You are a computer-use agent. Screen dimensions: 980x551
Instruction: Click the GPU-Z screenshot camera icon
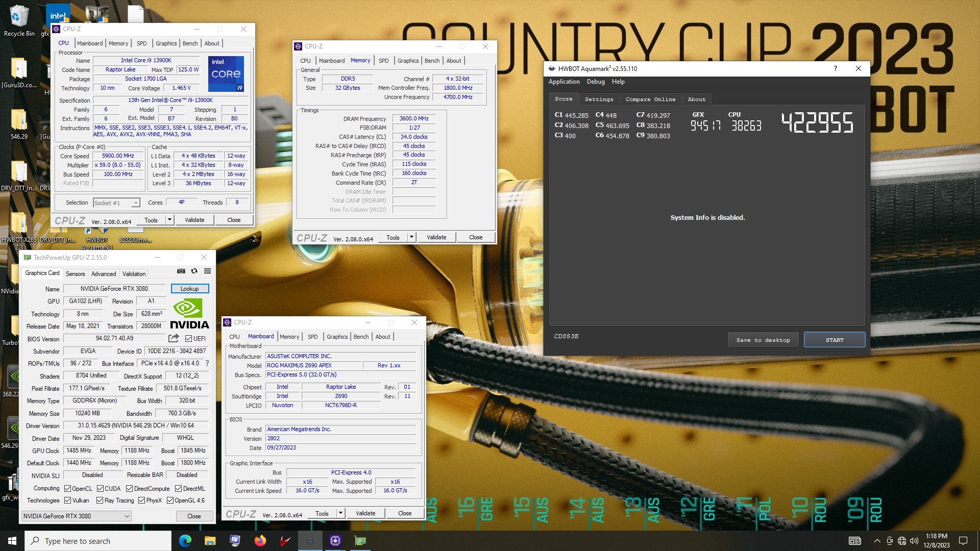click(x=181, y=271)
